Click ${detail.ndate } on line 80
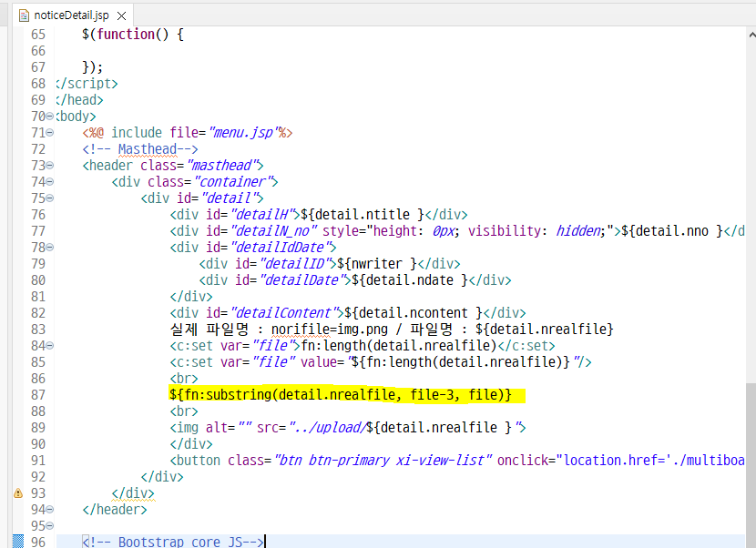Screen dimensions: 756x548 (x=410, y=280)
